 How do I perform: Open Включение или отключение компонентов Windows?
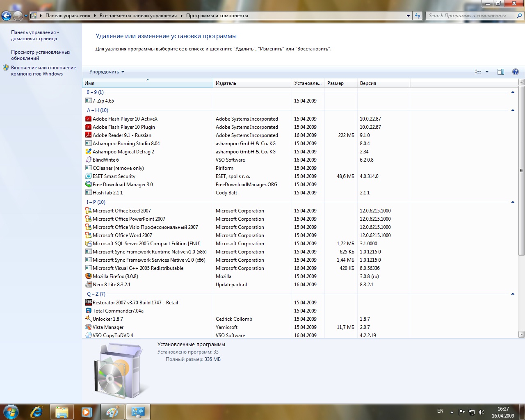pyautogui.click(x=43, y=71)
